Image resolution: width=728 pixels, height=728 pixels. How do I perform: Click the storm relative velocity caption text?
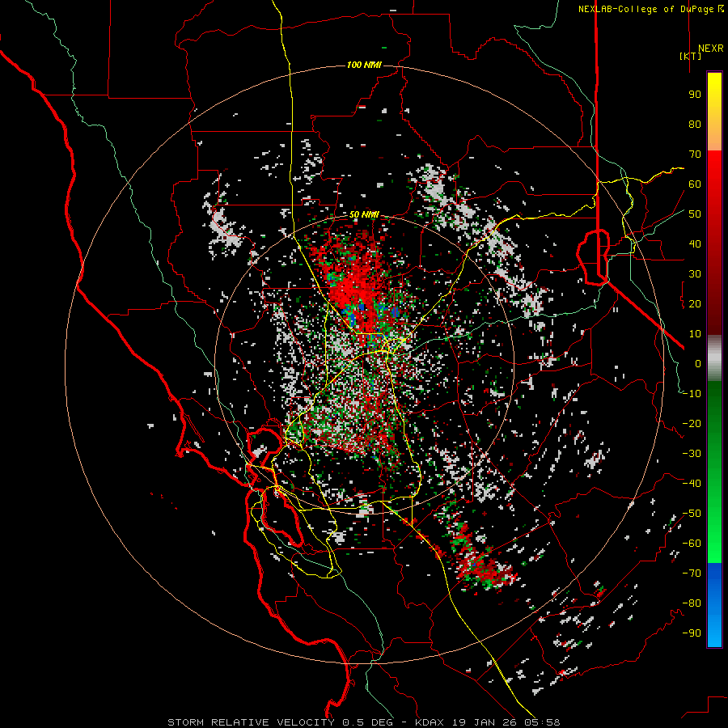tap(364, 722)
